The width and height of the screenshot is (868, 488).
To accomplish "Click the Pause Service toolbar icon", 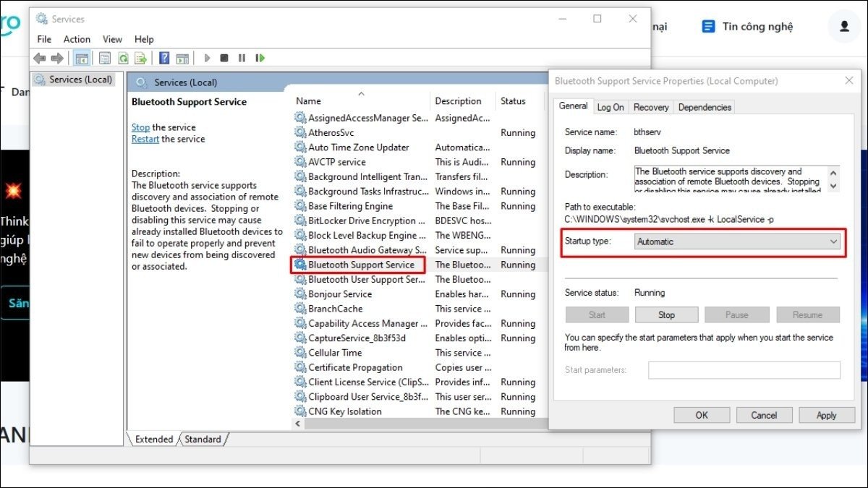I will point(242,59).
